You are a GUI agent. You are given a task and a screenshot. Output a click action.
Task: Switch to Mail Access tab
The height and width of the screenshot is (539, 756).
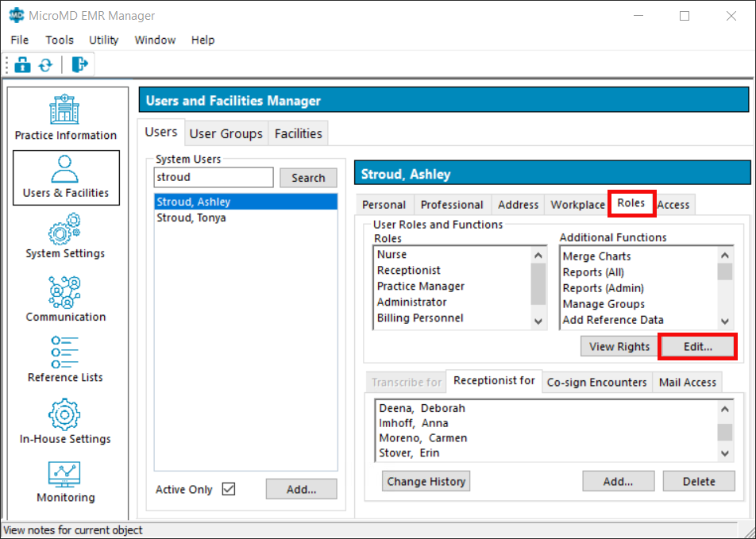click(x=688, y=383)
